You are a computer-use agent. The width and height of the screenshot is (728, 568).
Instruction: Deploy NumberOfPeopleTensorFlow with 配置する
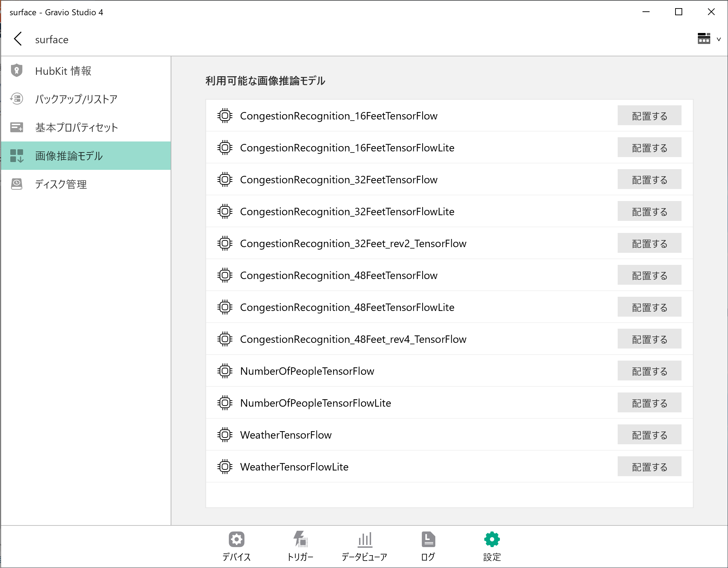coord(649,371)
